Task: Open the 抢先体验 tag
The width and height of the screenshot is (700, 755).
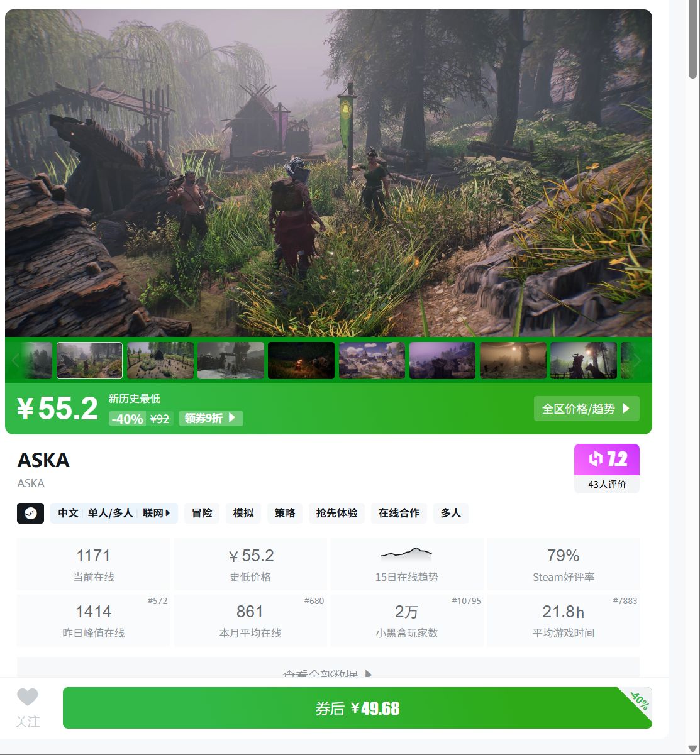Action: (x=336, y=513)
